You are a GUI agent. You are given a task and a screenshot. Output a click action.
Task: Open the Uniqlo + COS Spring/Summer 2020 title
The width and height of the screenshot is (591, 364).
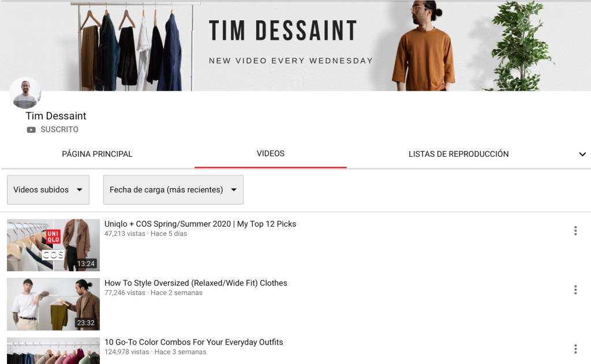(200, 224)
